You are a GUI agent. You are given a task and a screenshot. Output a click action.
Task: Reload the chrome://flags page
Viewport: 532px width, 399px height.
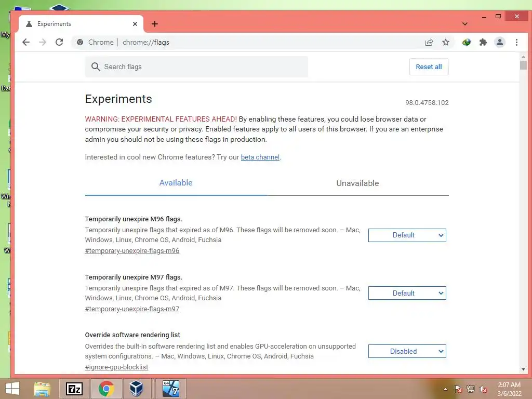[59, 42]
